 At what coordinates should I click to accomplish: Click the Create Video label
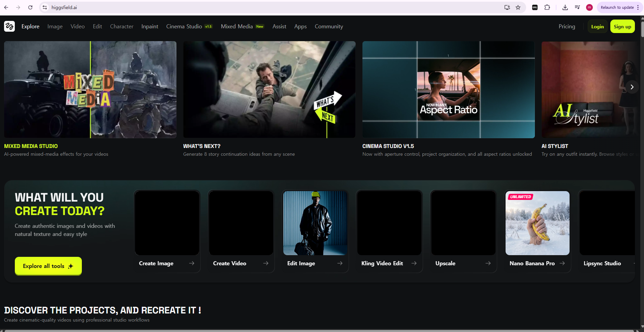tap(230, 263)
